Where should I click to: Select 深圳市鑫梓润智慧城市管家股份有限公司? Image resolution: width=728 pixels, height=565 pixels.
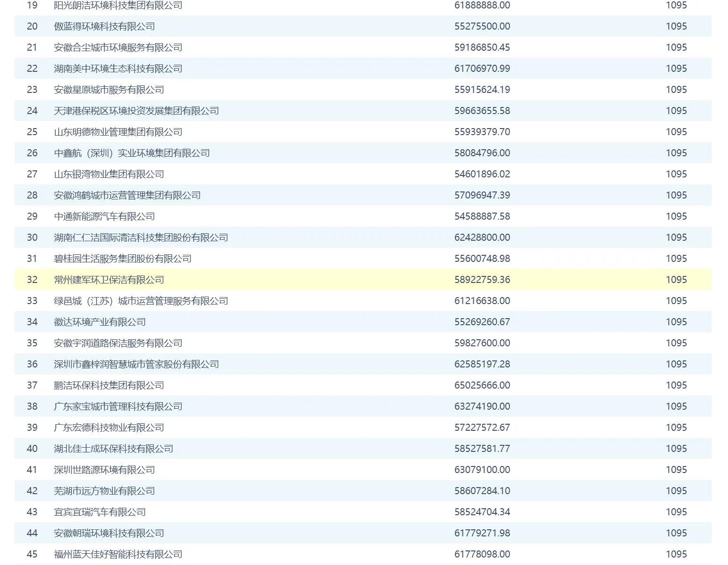(136, 364)
